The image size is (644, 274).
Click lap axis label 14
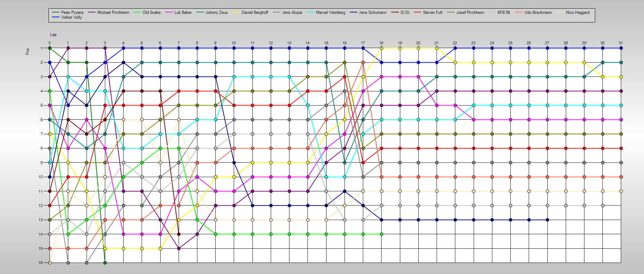click(307, 43)
